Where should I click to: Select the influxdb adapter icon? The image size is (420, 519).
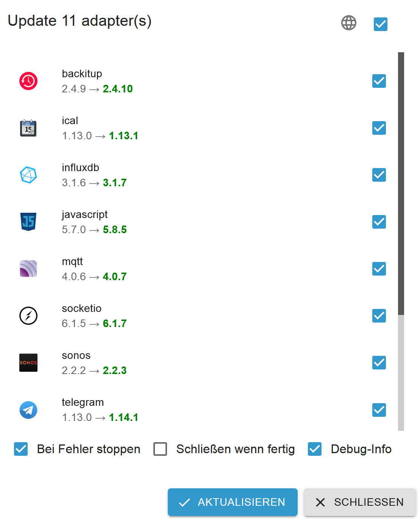[28, 175]
